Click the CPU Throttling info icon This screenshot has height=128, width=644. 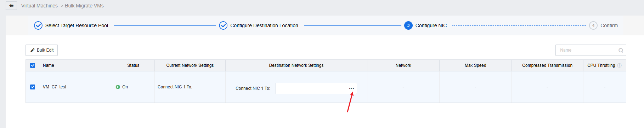(619, 65)
